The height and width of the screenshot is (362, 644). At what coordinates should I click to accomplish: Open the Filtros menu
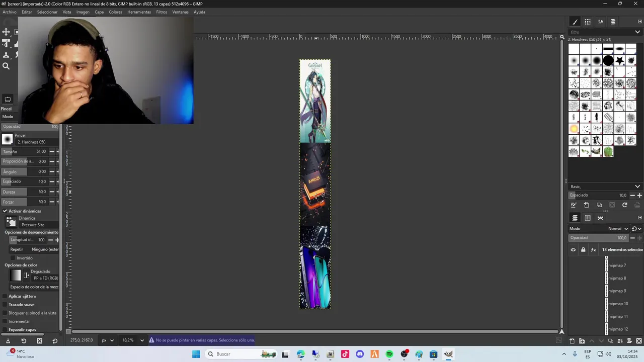(162, 12)
